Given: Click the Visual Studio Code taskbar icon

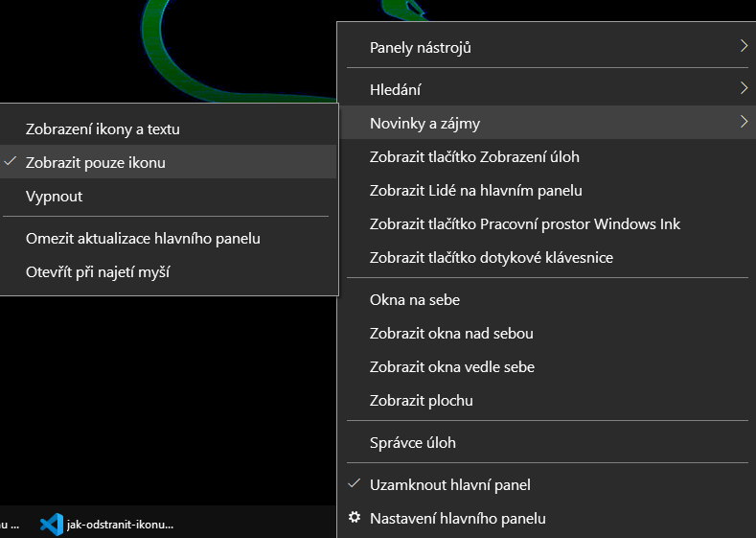Looking at the screenshot, I should [x=52, y=525].
